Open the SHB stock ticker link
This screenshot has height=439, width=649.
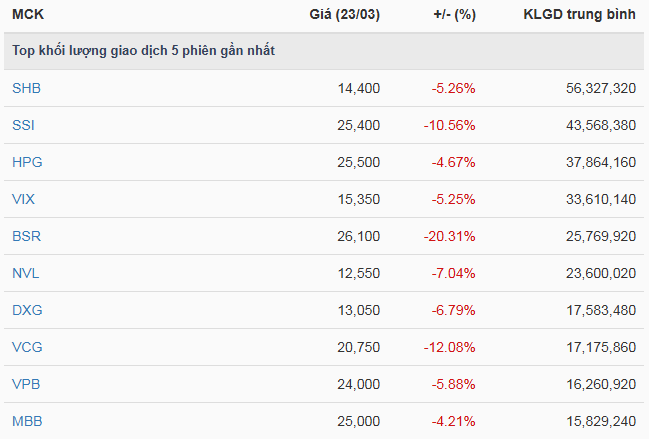coord(26,88)
